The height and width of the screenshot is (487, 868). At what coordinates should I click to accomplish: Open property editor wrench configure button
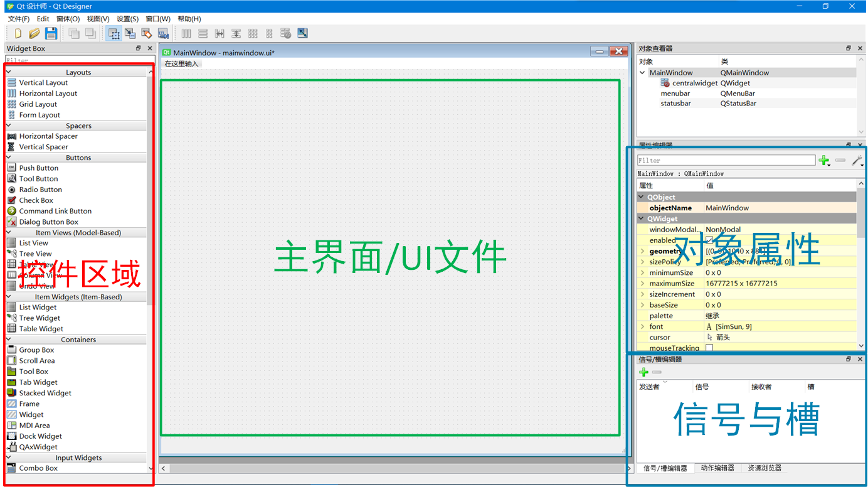coord(857,160)
